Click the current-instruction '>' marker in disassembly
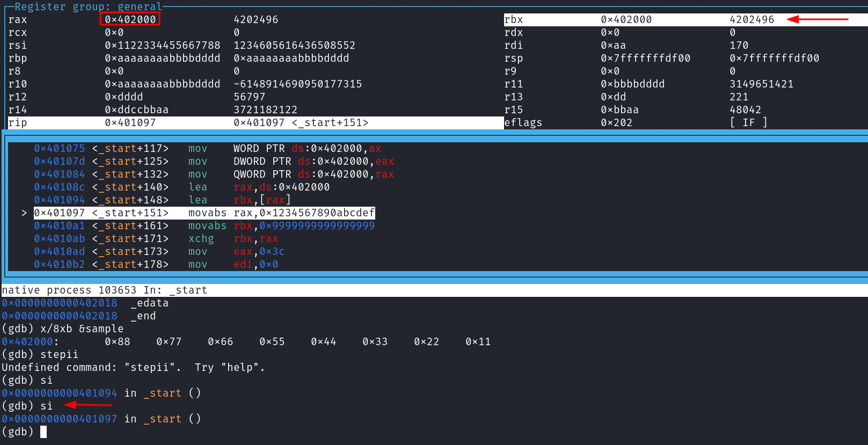Screen dimensions: 868x445 pos(24,213)
